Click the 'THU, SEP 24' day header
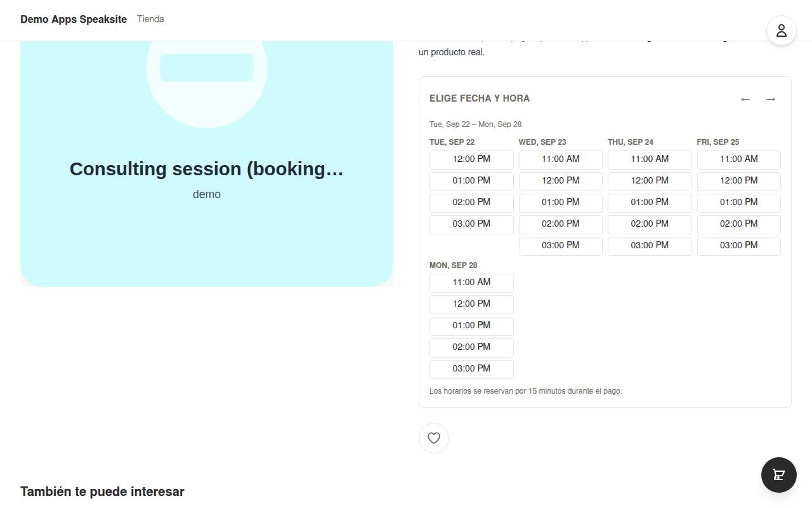 (x=631, y=142)
